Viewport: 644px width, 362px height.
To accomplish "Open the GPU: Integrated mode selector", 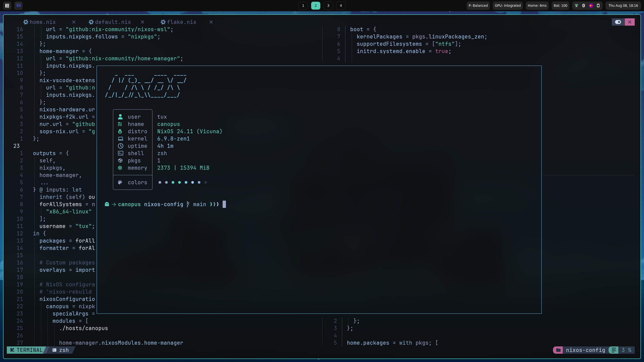I will tap(507, 6).
